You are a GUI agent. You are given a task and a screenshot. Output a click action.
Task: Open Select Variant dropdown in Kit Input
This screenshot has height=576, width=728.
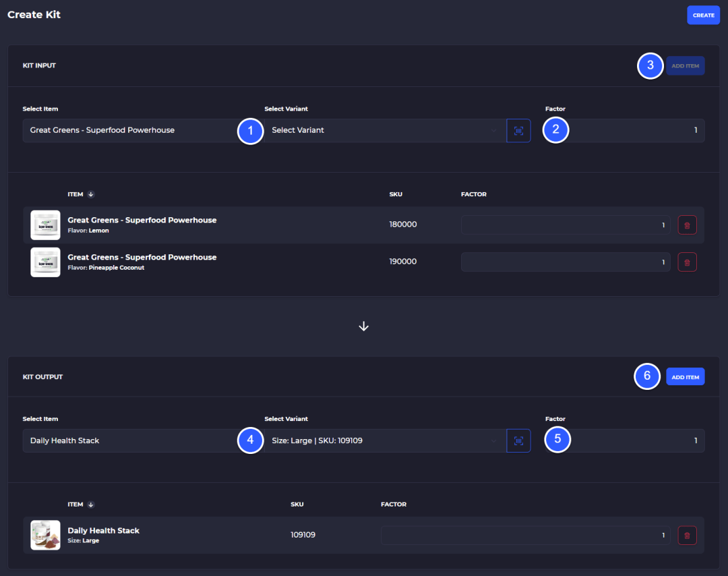(386, 131)
